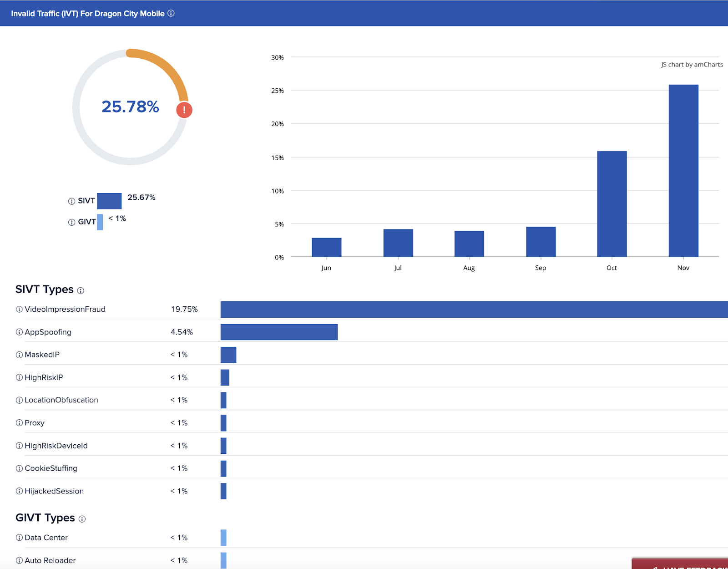This screenshot has height=569, width=728.
Task: Select the Aug bar in the chart
Action: tap(469, 244)
